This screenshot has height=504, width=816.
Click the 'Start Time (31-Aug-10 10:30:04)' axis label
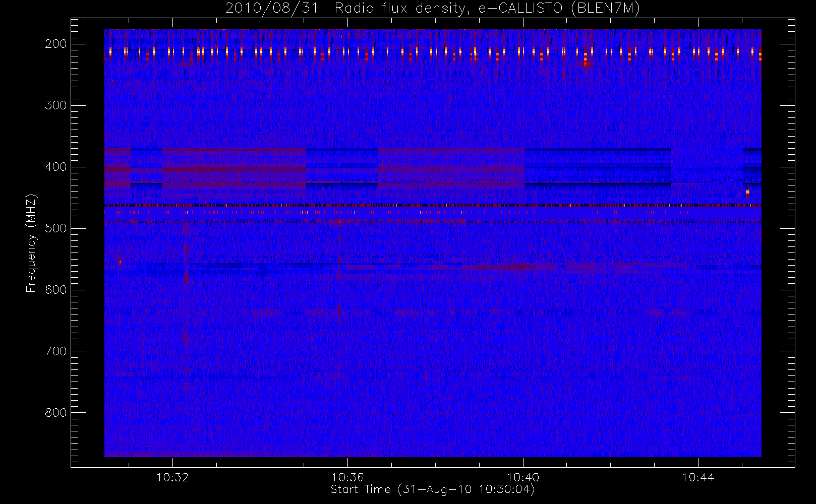pyautogui.click(x=432, y=489)
